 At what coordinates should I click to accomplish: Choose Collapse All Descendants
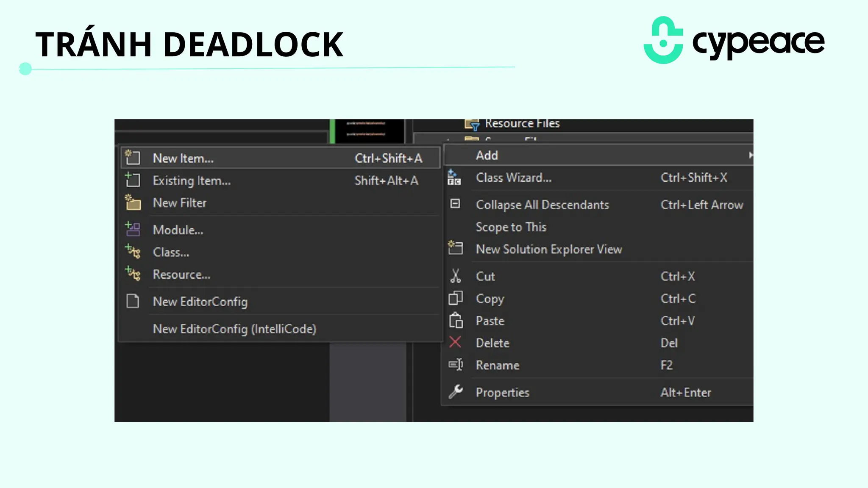[598, 205]
